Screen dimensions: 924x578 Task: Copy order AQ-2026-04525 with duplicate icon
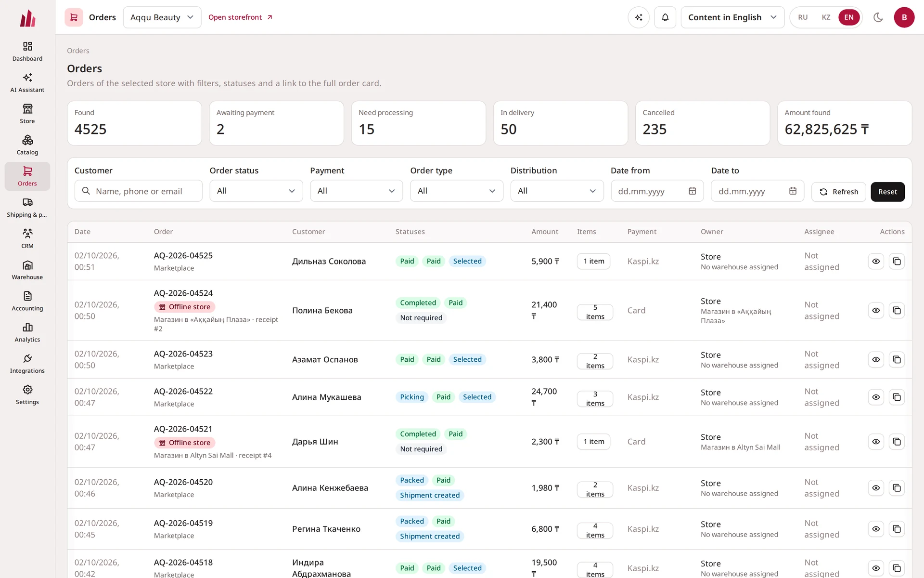pyautogui.click(x=897, y=261)
